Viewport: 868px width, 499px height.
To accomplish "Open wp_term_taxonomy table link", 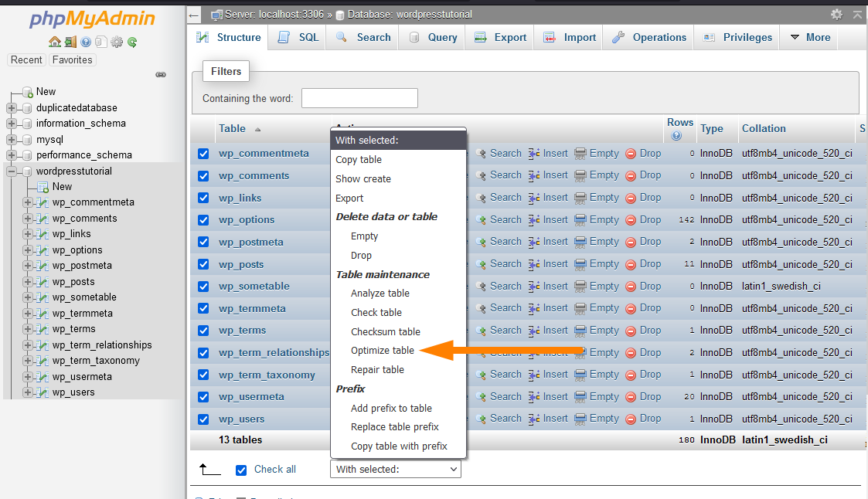I will click(267, 375).
